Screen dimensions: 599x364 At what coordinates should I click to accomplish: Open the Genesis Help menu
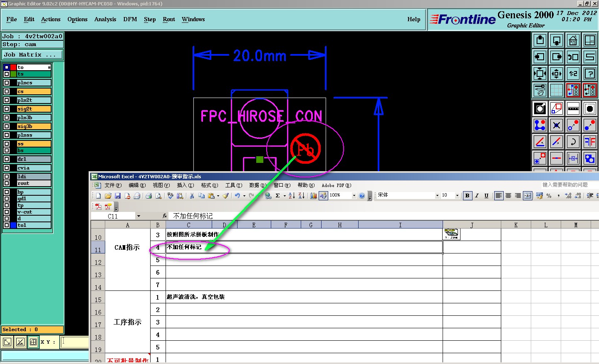[414, 19]
